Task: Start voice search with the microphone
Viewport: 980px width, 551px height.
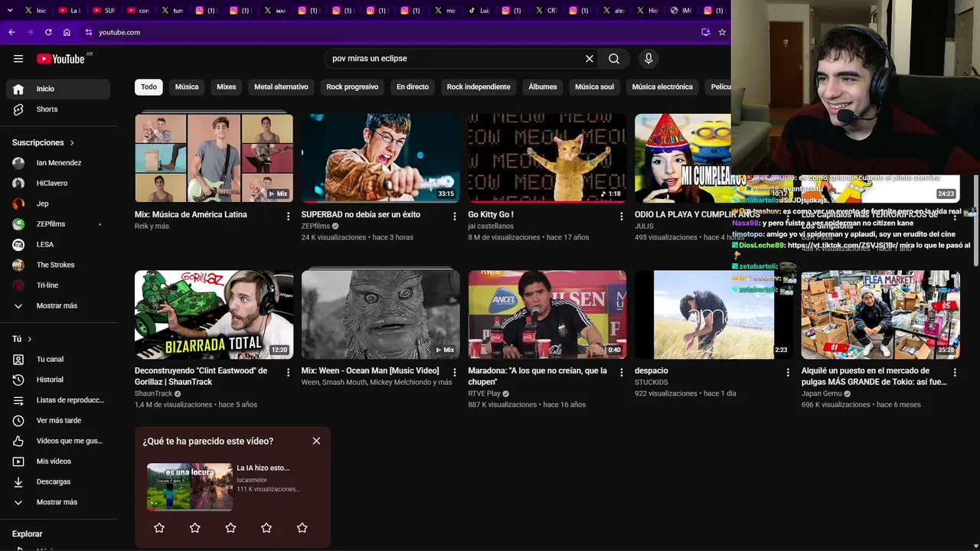Action: pos(648,59)
